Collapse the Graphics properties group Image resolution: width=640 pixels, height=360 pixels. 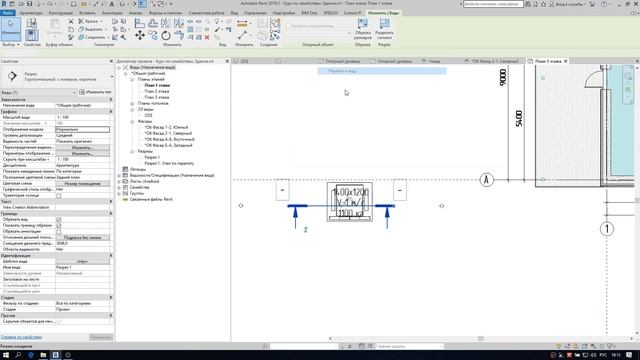tap(111, 111)
